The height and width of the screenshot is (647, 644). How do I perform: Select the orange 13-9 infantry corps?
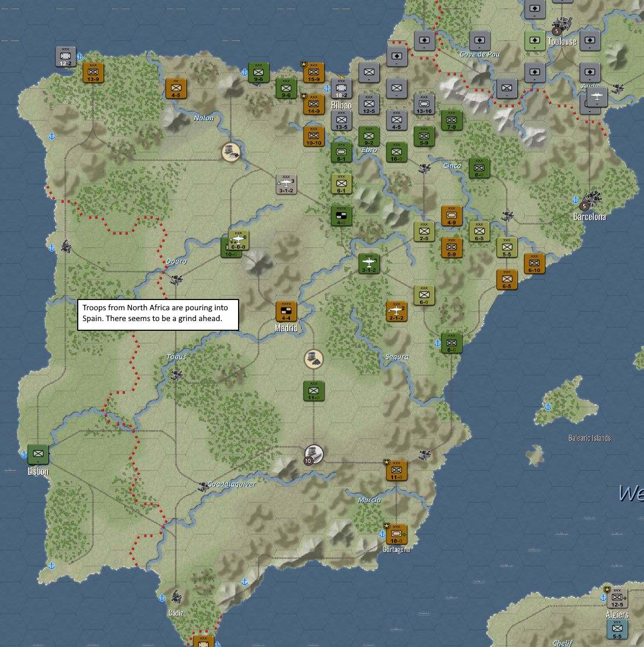coord(93,73)
